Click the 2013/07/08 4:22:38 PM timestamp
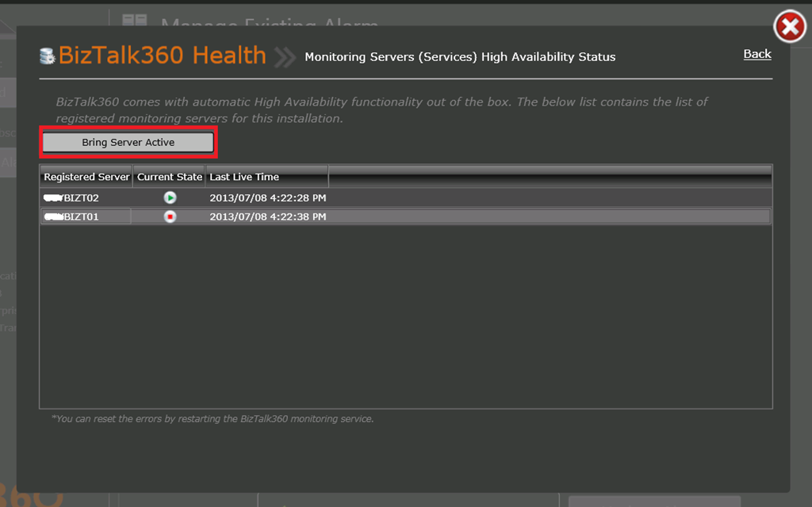Screen dimensions: 812x507 tap(268, 217)
